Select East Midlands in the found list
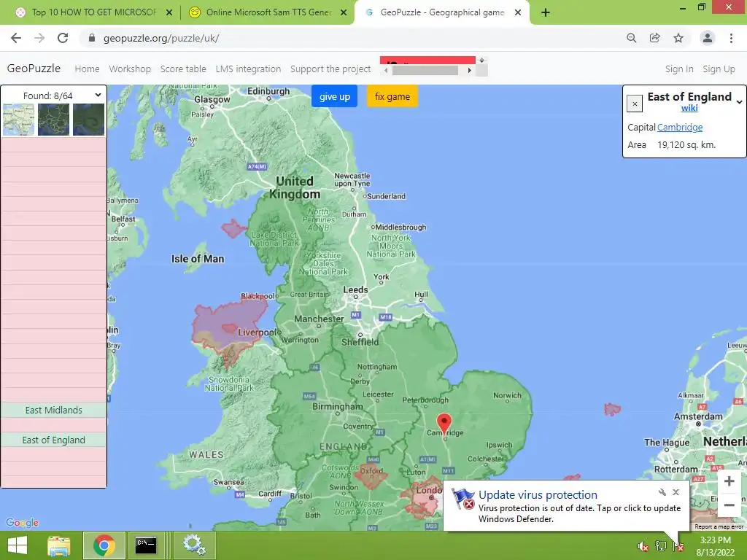 tap(54, 410)
